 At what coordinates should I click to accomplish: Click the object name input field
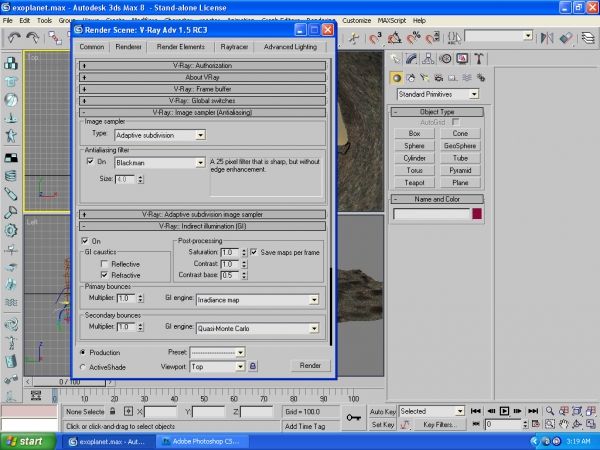431,214
